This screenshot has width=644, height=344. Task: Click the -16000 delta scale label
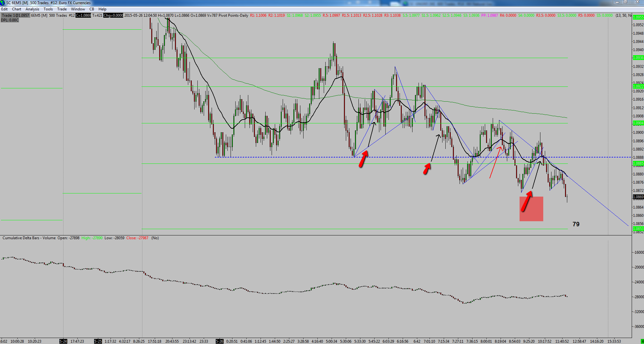click(638, 252)
